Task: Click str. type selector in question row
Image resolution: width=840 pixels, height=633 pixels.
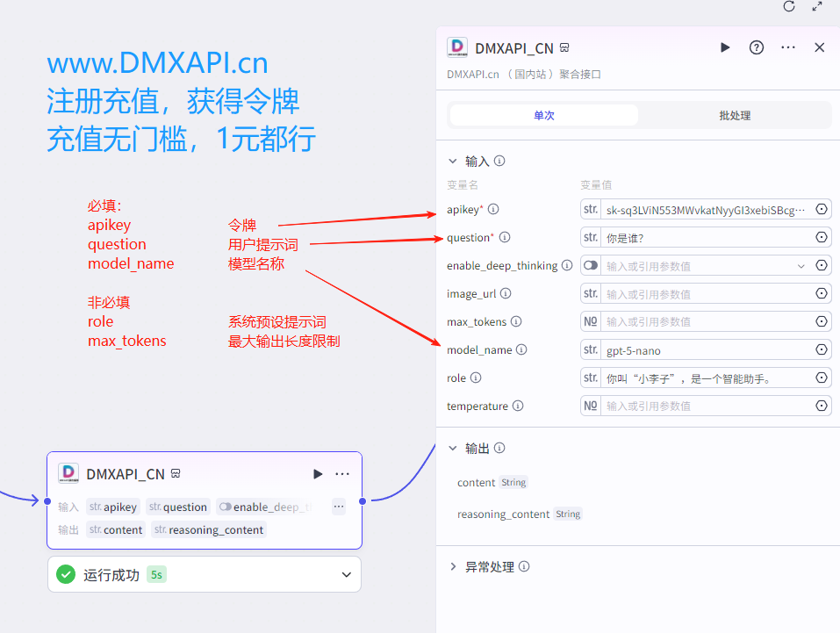Action: (591, 237)
